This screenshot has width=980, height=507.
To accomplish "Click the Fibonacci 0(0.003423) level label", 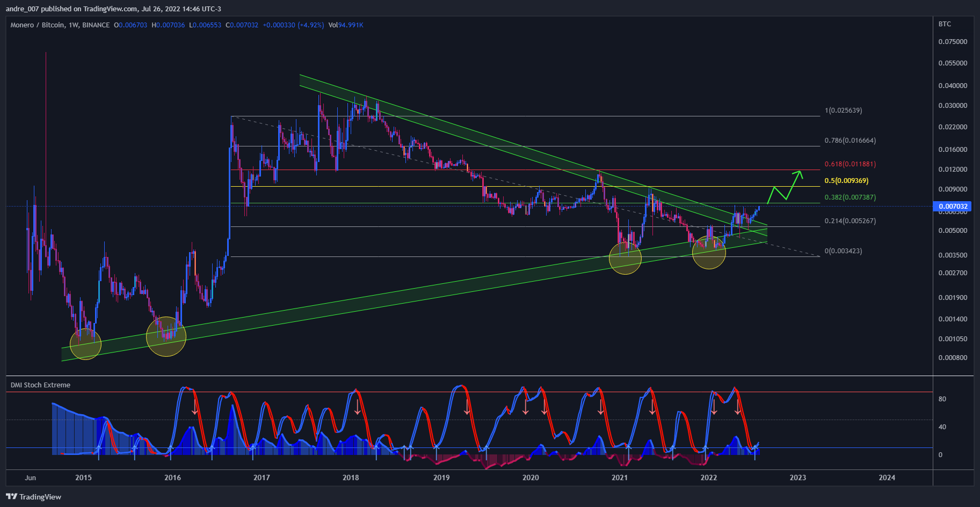I will tap(844, 251).
